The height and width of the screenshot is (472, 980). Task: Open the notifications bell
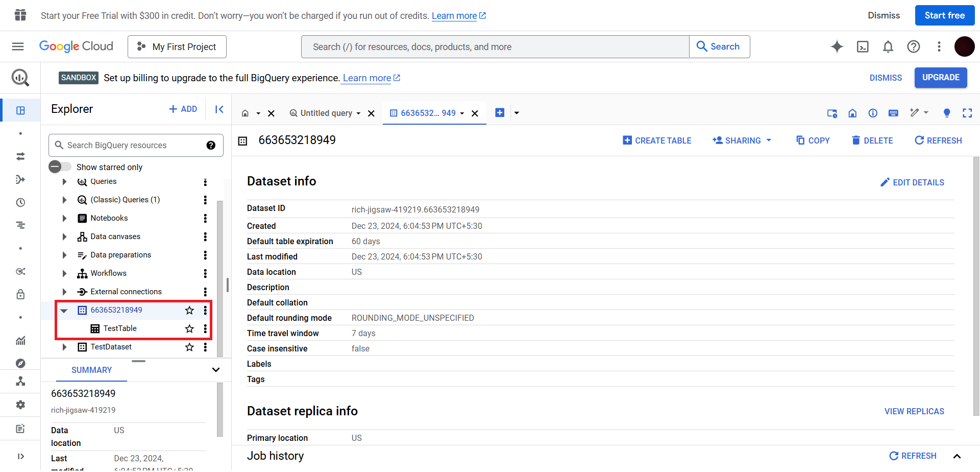point(888,46)
